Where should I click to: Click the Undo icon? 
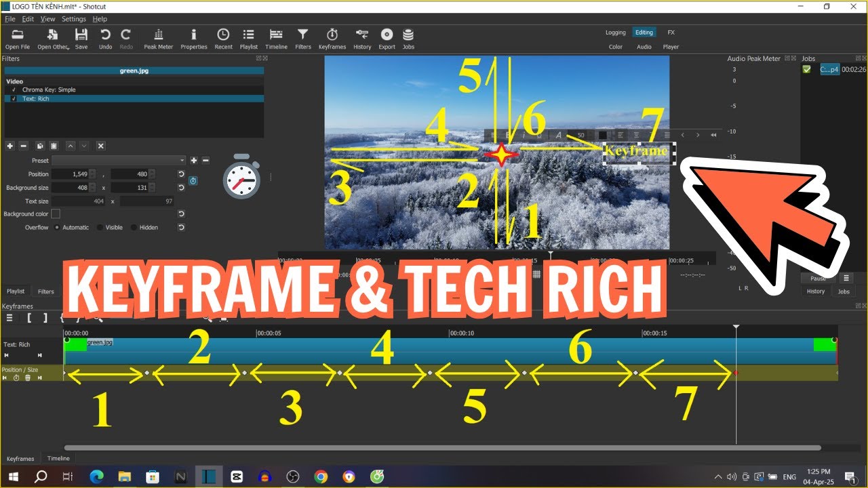(x=105, y=35)
